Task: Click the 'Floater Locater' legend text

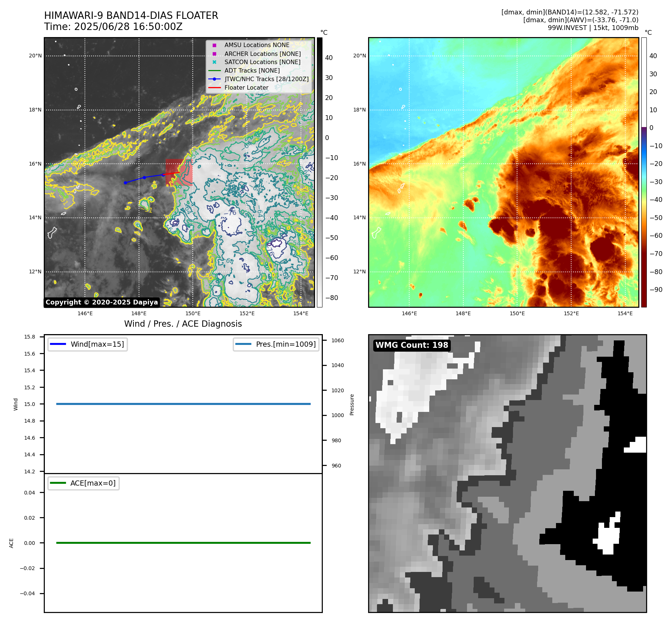Action: pyautogui.click(x=246, y=88)
